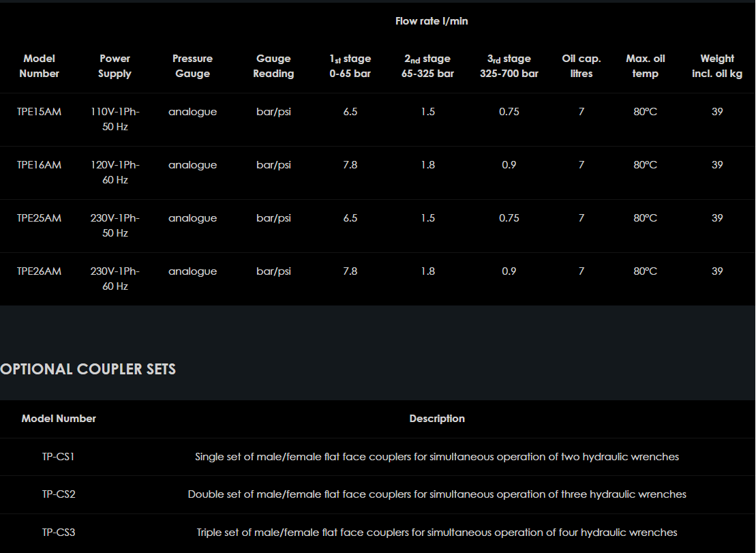The width and height of the screenshot is (756, 553).
Task: Click the Flow rate l/min heading
Action: 432,21
